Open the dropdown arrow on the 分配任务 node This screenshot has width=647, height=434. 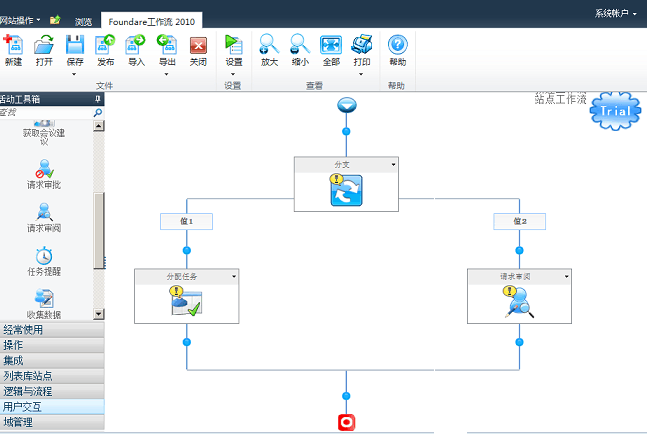coord(234,276)
